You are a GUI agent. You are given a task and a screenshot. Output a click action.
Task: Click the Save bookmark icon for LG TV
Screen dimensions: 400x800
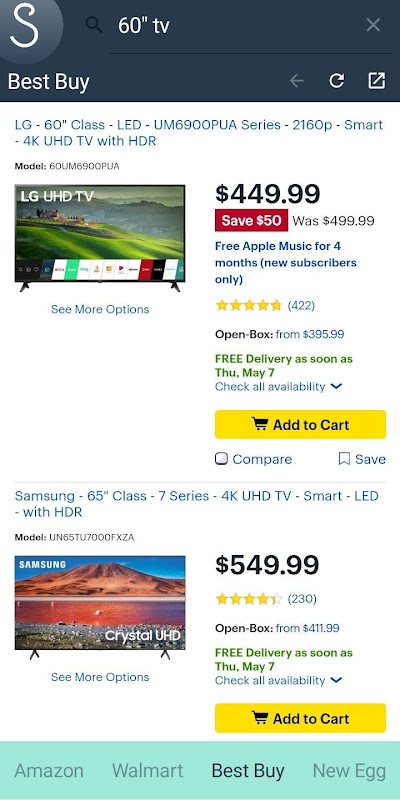[344, 459]
